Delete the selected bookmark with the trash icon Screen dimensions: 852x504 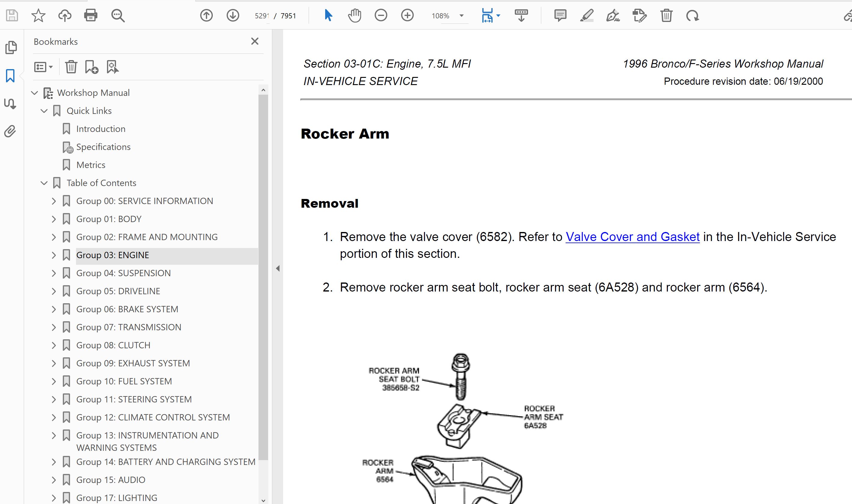pyautogui.click(x=71, y=67)
